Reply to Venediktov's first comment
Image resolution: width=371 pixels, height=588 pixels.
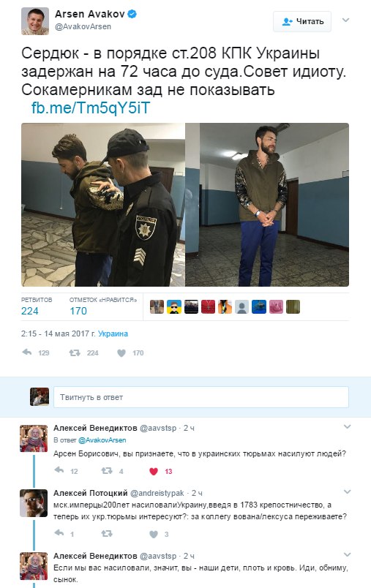[x=59, y=471]
